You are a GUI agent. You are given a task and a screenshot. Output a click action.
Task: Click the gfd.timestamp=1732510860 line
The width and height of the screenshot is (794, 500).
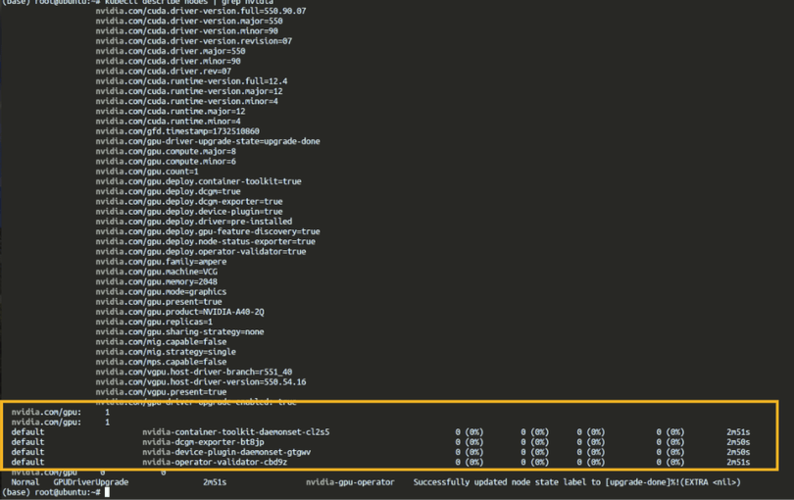point(177,131)
